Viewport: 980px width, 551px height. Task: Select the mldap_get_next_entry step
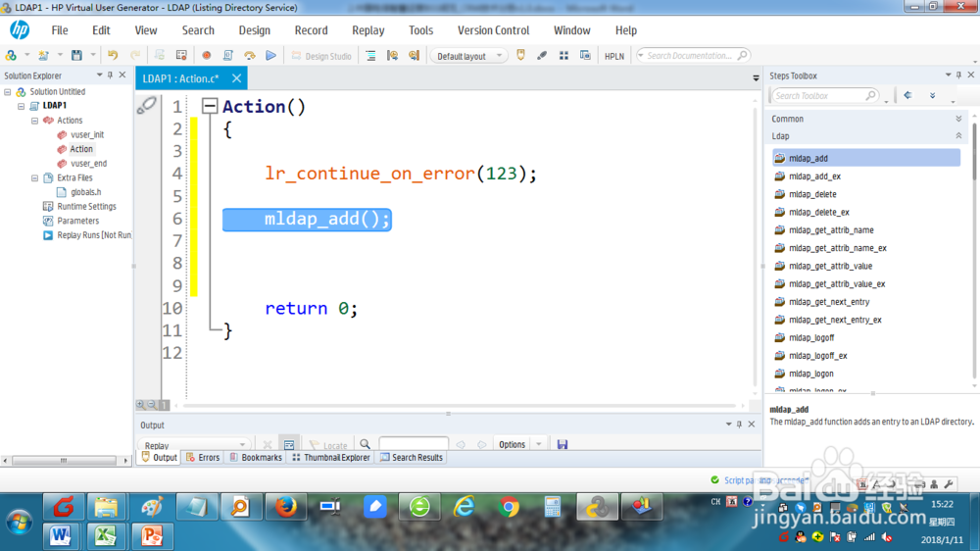click(829, 301)
